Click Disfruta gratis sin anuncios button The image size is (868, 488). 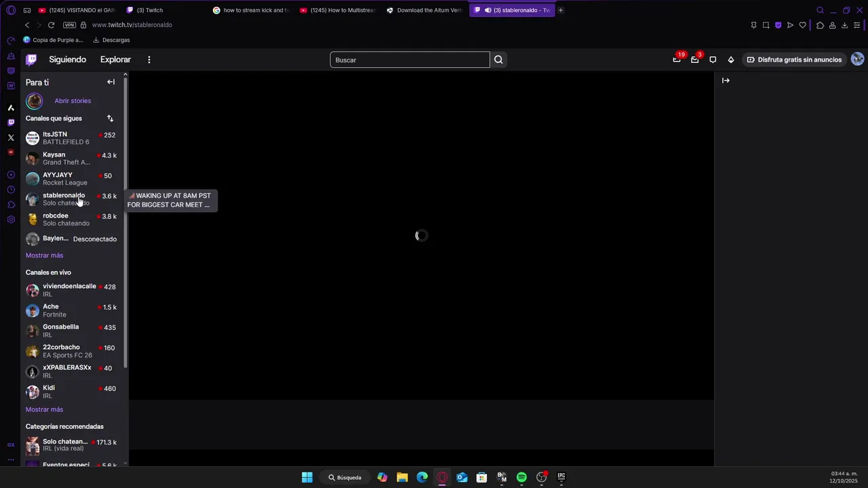794,60
